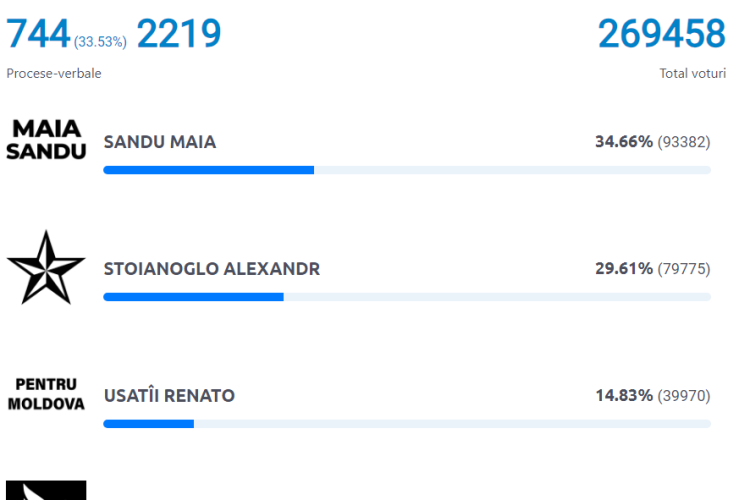Click the 269458 total votes figure
750x500 pixels.
pos(662,35)
